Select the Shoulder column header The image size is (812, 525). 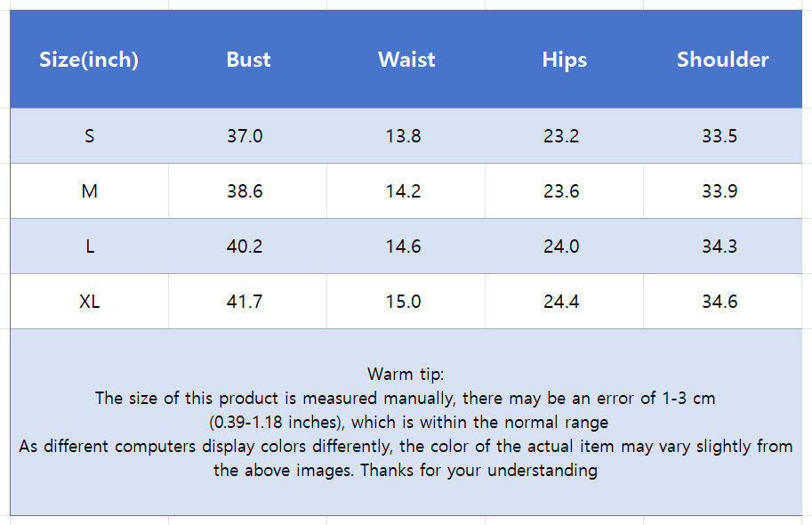point(722,60)
